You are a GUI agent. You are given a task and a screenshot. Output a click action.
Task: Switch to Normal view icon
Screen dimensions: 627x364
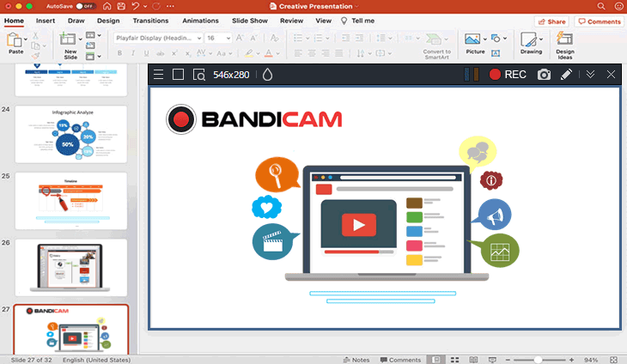(436, 360)
